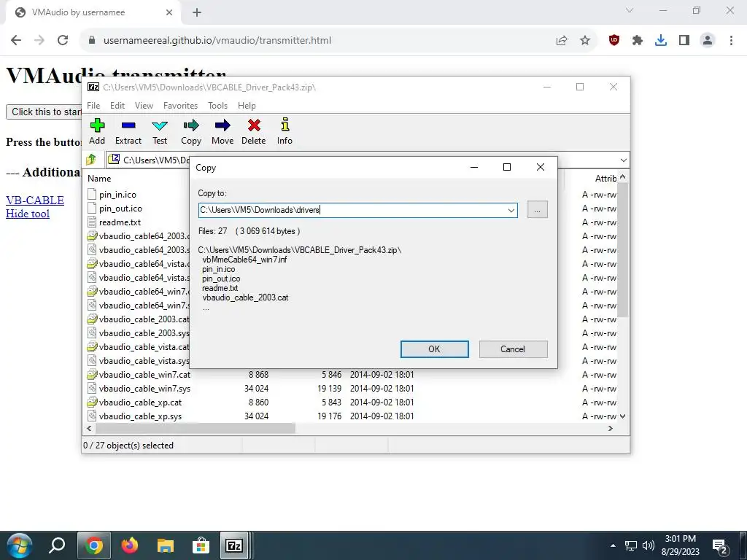
Task: Click the Extract toolbar icon
Action: point(128,131)
